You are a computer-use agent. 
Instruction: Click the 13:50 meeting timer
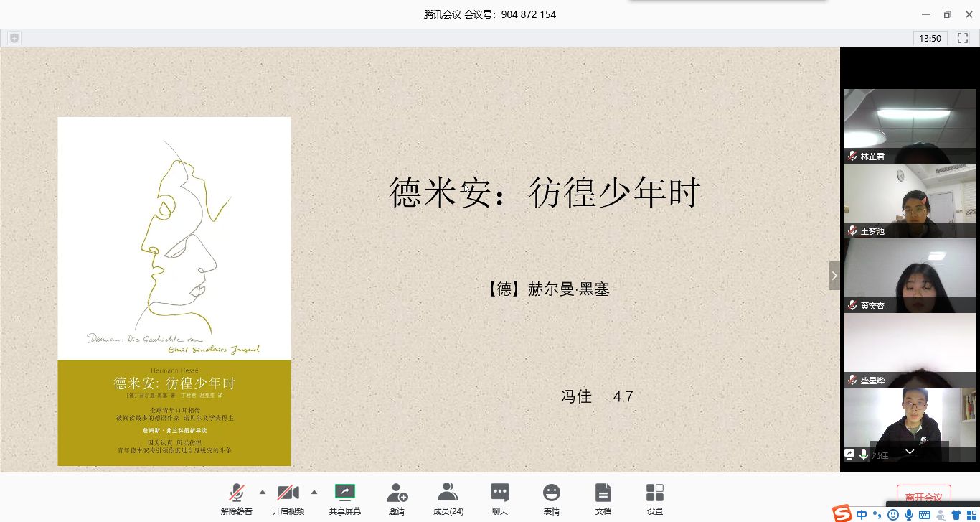click(930, 38)
